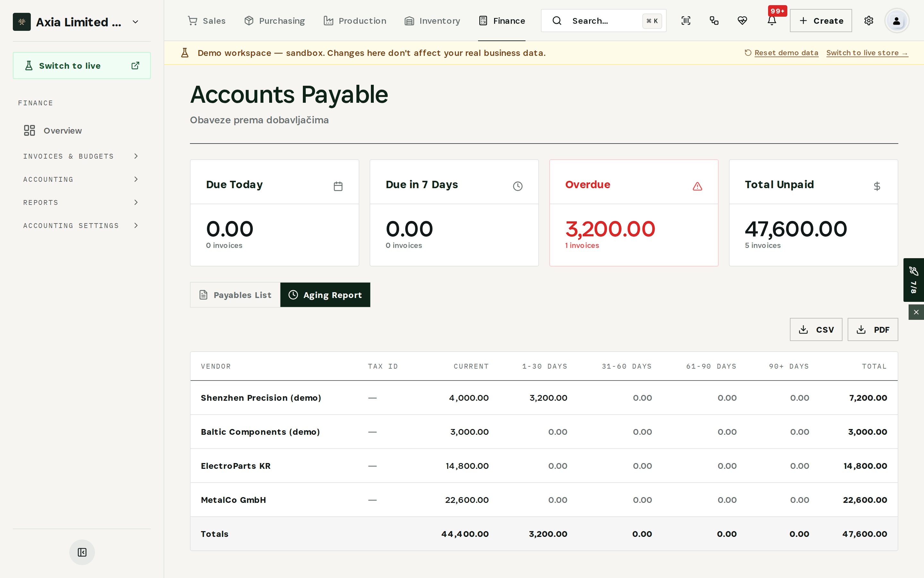
Task: Click the ⌘K shortcut badge
Action: [x=652, y=21]
